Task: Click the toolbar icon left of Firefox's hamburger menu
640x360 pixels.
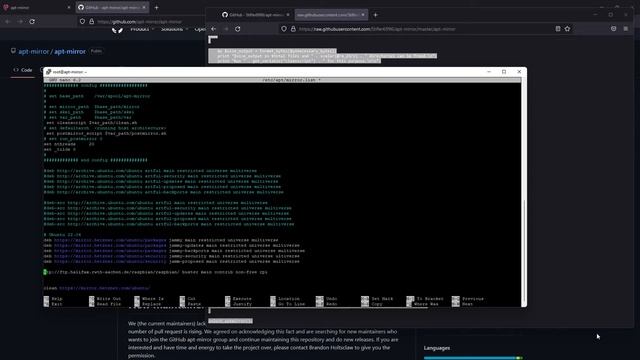Action: 613,29
